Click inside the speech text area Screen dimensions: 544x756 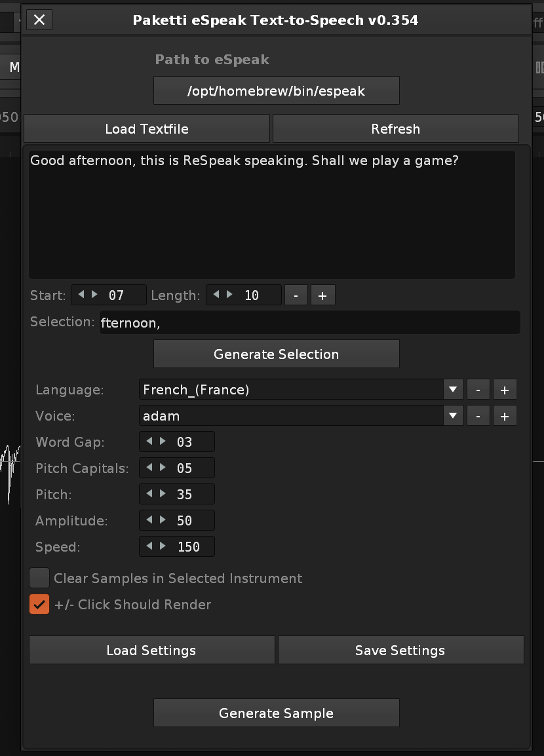271,216
